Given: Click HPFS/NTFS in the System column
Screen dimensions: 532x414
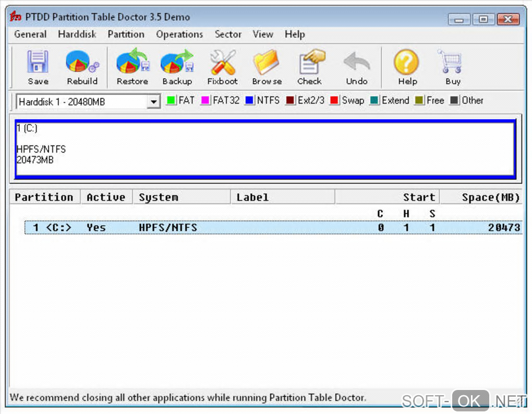Looking at the screenshot, I should 168,228.
